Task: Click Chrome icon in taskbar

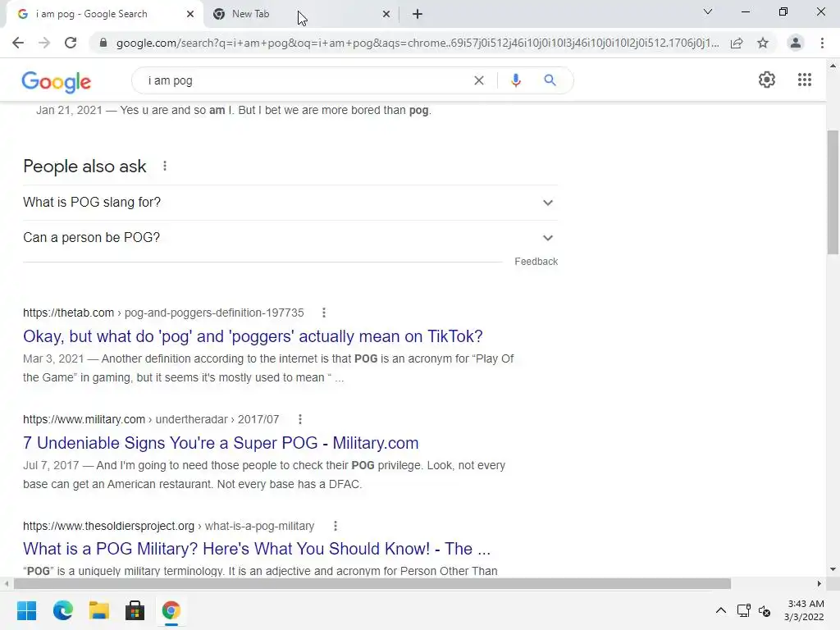Action: tap(171, 610)
